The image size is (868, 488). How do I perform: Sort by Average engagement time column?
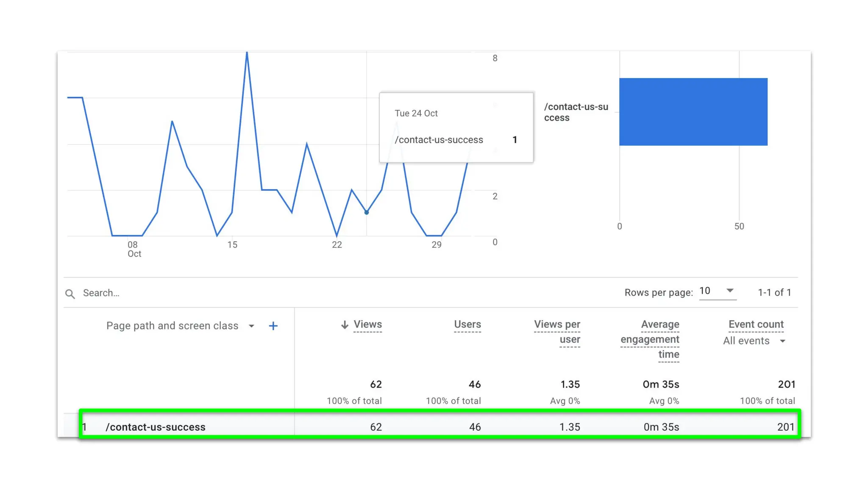651,339
